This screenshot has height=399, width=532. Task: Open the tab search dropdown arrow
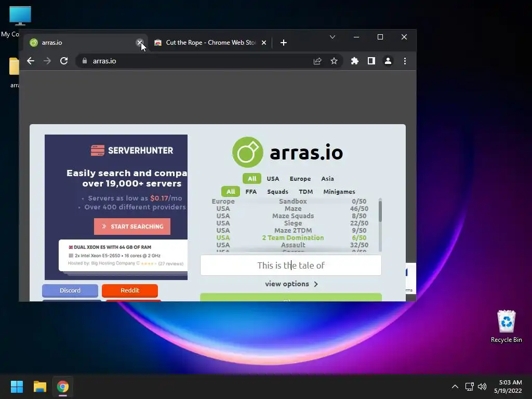coord(332,37)
